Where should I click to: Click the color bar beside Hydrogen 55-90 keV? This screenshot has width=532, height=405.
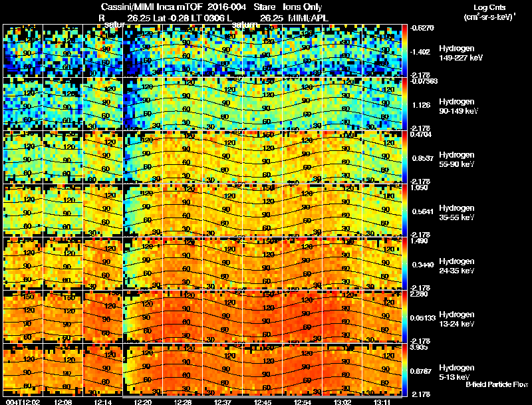(404, 157)
